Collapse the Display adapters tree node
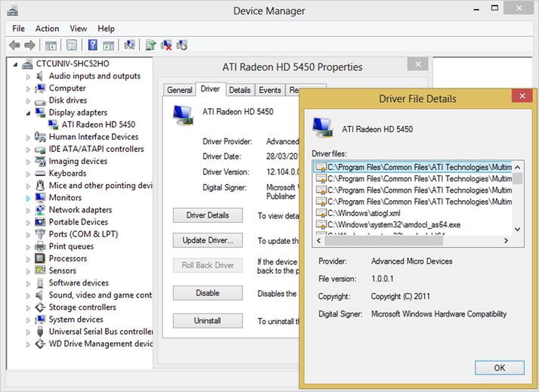This screenshot has height=392, width=539. [x=28, y=113]
